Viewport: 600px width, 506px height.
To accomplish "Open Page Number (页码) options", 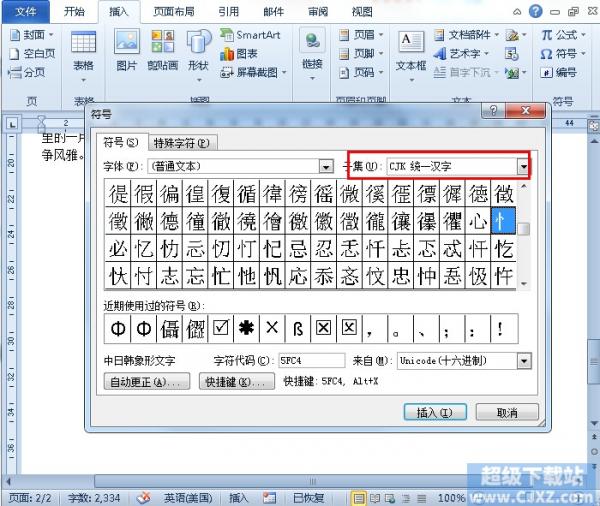I will tap(361, 72).
